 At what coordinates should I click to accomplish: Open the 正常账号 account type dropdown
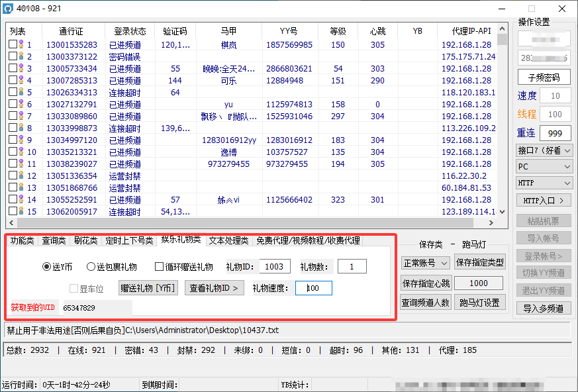click(426, 263)
